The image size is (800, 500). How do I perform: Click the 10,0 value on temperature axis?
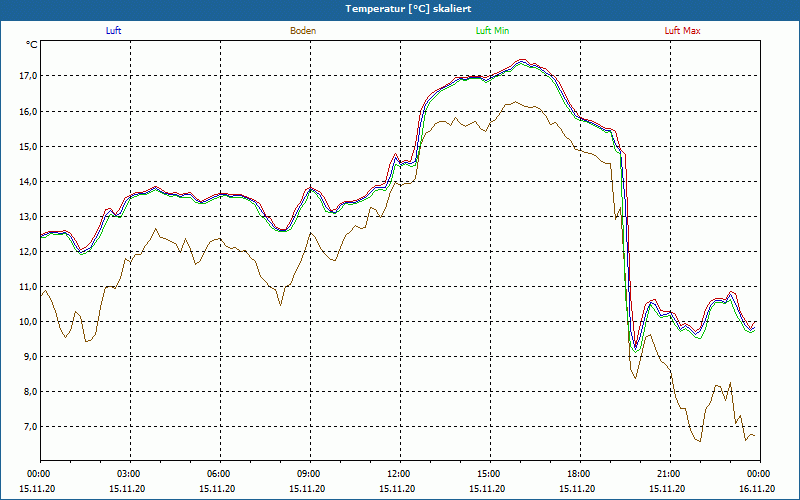[x=28, y=321]
